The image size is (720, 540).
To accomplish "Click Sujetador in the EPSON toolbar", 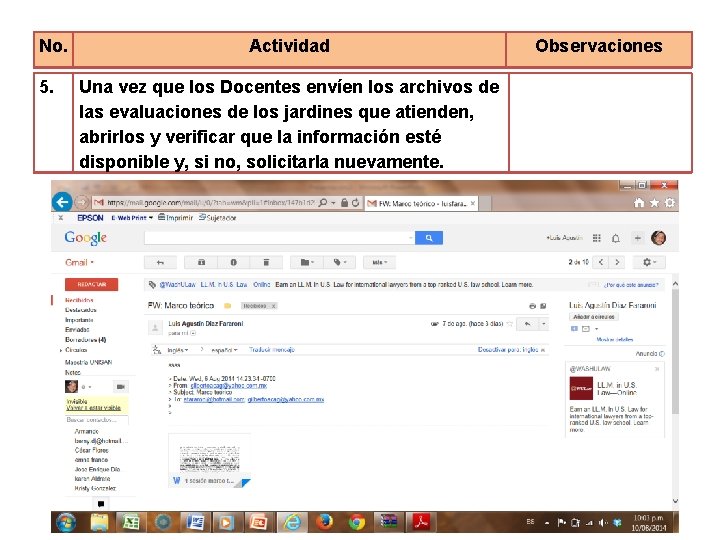I will (218, 218).
